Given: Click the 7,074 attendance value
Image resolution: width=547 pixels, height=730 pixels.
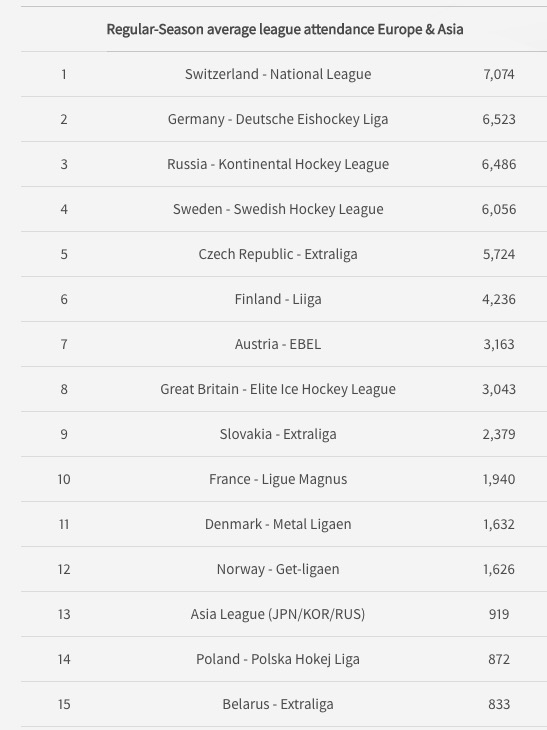Looking at the screenshot, I should (x=499, y=74).
